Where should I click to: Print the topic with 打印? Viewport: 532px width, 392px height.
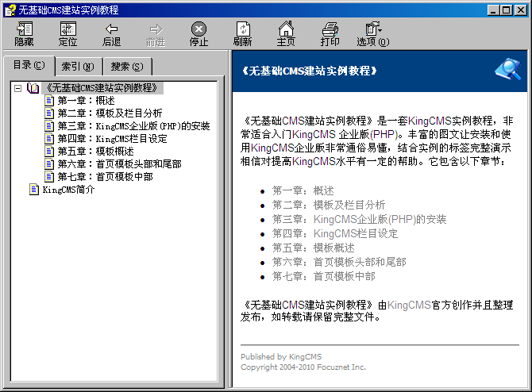pyautogui.click(x=330, y=34)
